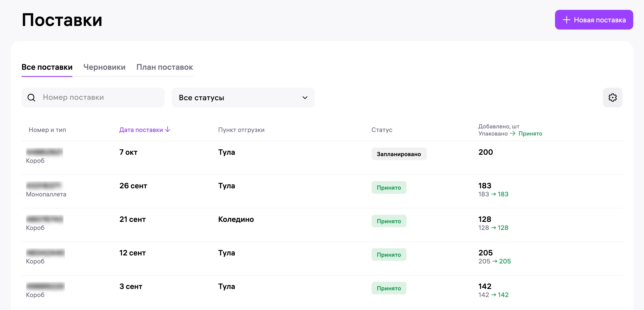Click Принято badge in 26 сент row
The image size is (644, 310).
coord(389,187)
